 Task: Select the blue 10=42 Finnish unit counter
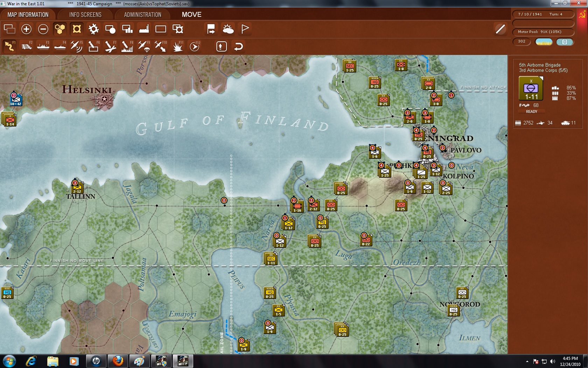pos(16,100)
